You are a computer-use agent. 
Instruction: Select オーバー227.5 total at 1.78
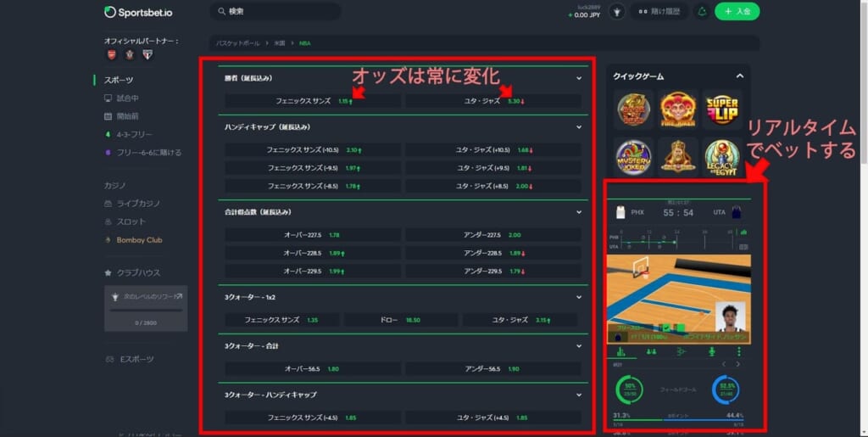[x=313, y=235]
